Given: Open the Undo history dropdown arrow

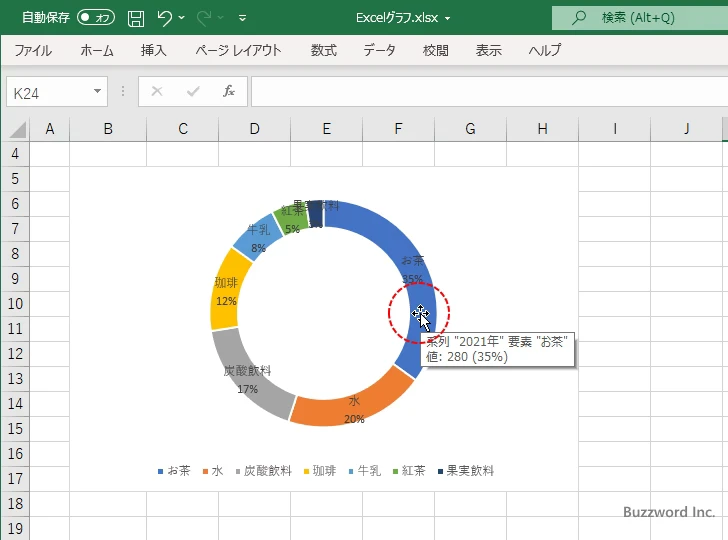Looking at the screenshot, I should (182, 18).
